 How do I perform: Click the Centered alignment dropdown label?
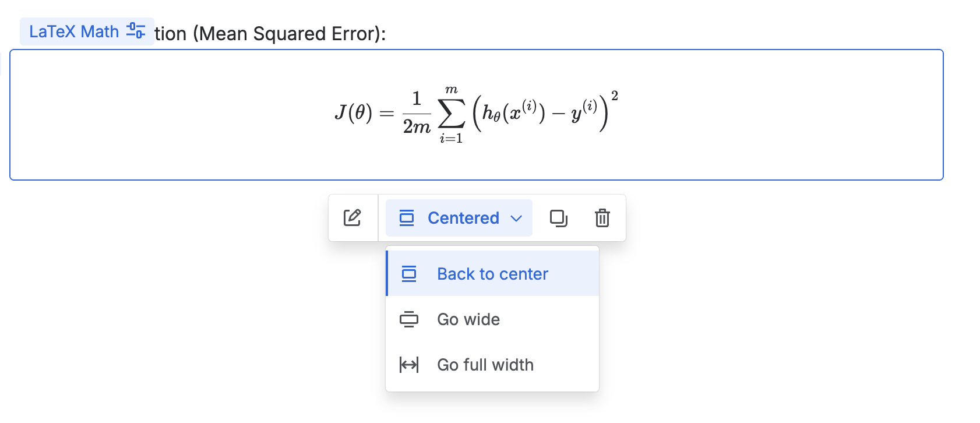[x=463, y=218]
